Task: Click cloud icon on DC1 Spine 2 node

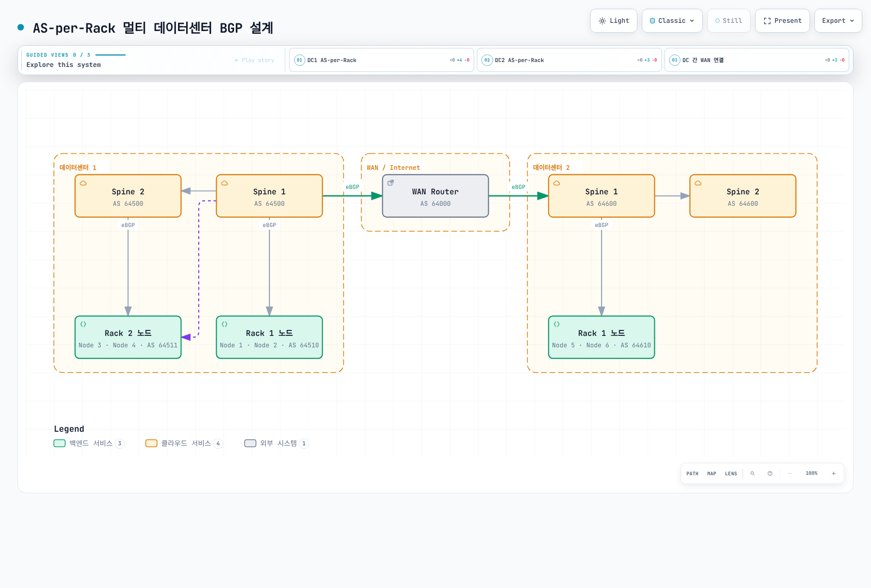Action: [x=83, y=183]
